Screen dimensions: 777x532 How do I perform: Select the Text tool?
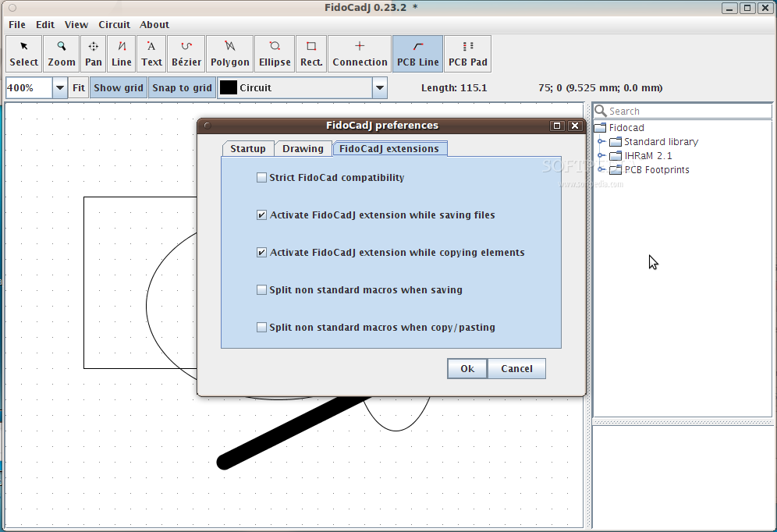point(151,54)
